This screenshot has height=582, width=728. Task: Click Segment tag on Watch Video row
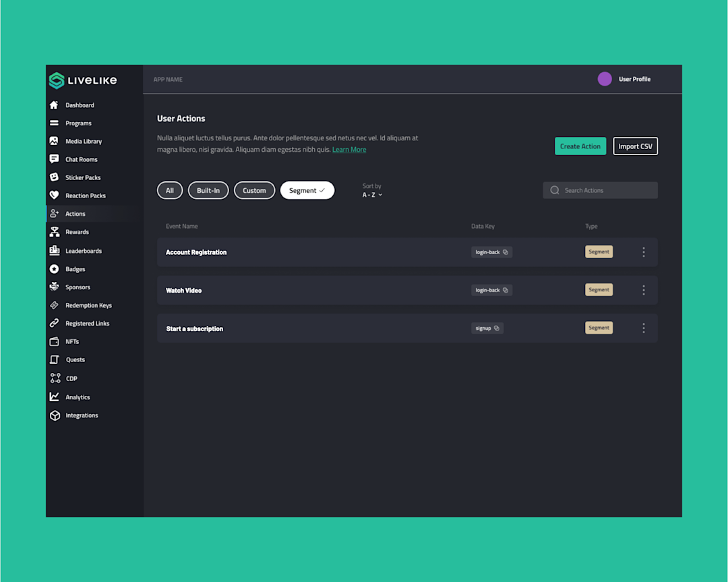tap(599, 290)
